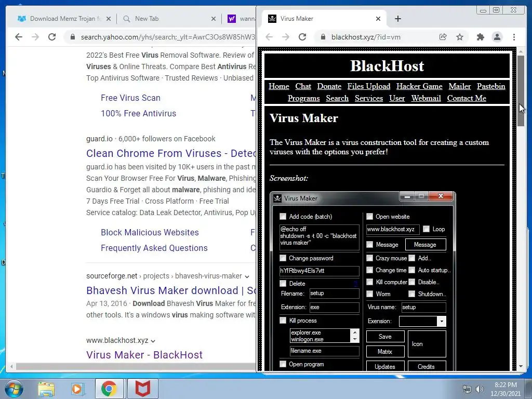Close the Download Memz Trojan tab
The height and width of the screenshot is (399, 532).
pyautogui.click(x=109, y=19)
